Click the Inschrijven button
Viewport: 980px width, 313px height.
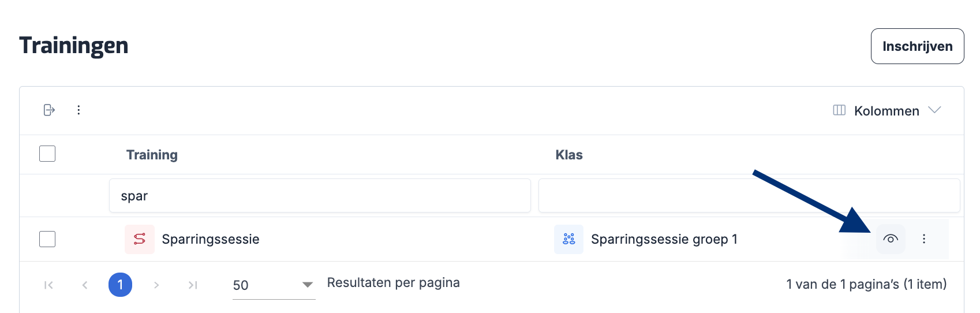[917, 46]
